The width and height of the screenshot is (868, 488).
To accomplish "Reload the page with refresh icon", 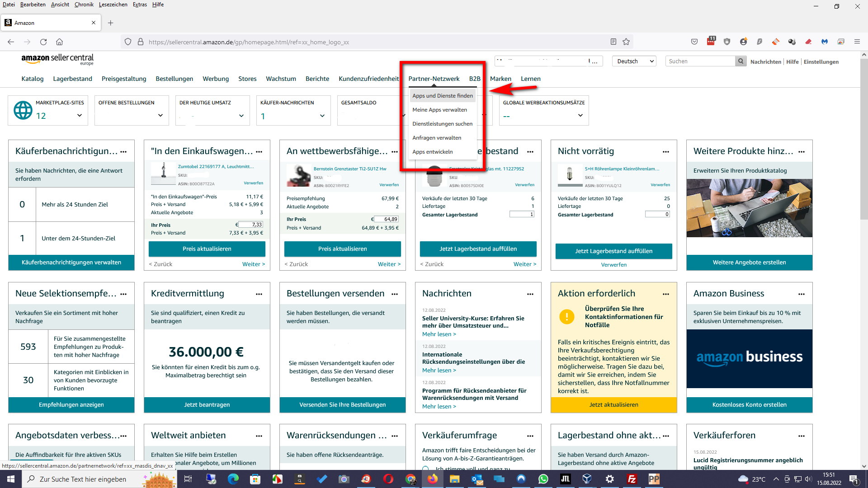I will (x=43, y=42).
